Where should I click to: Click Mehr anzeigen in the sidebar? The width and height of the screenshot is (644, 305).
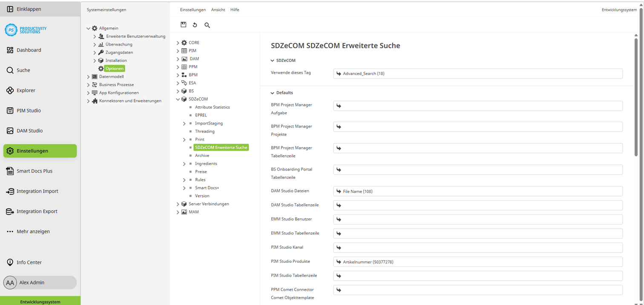click(x=32, y=232)
